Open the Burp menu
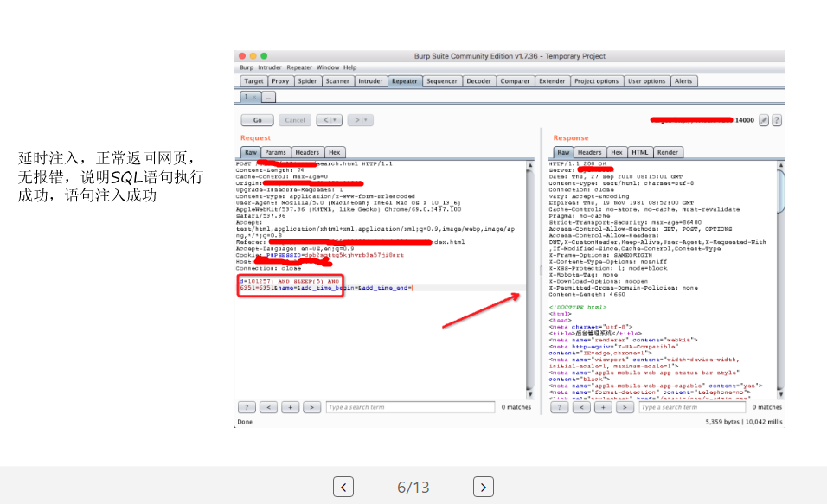 click(247, 67)
